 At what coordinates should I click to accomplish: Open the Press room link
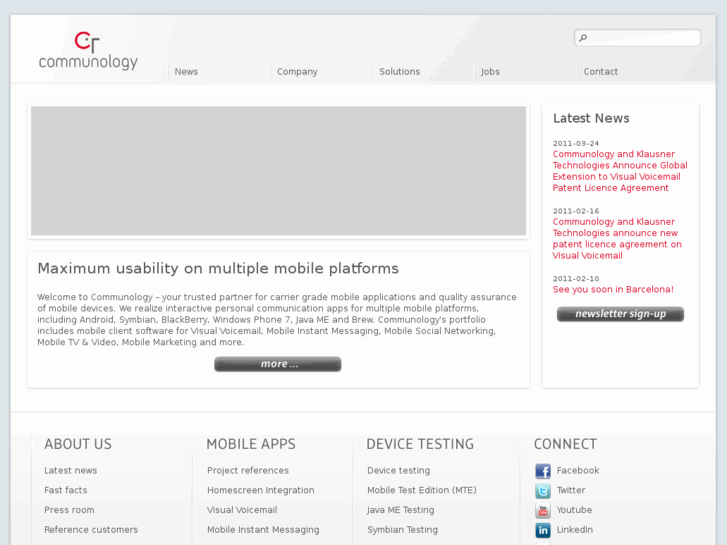click(69, 510)
